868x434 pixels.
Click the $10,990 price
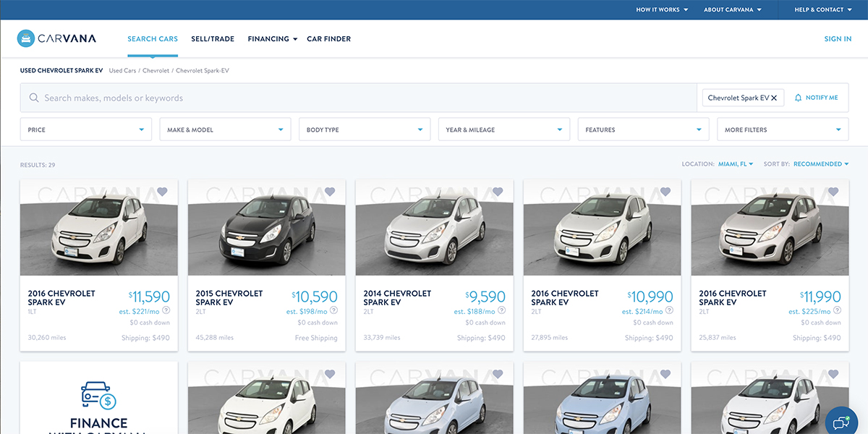pos(651,297)
